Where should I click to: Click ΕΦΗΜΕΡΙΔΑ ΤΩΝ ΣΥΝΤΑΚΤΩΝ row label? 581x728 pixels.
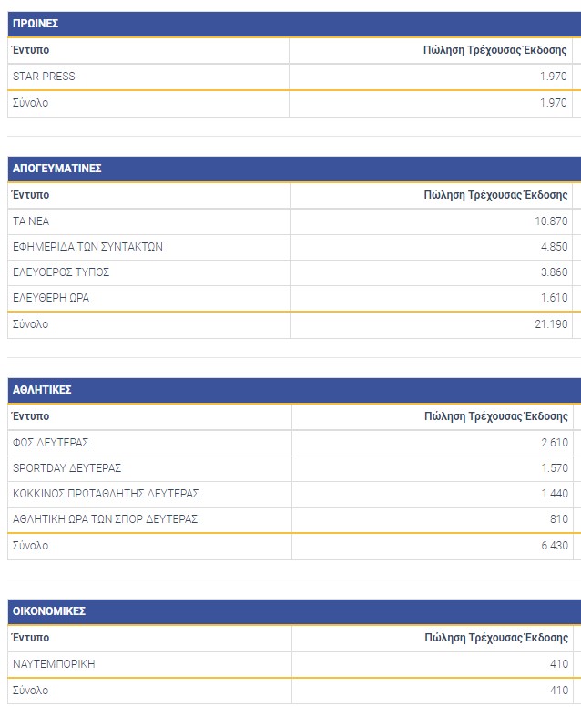coord(88,247)
